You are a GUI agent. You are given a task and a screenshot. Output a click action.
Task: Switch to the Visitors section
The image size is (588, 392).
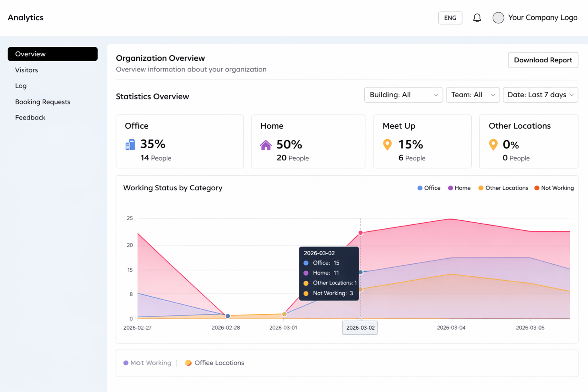pyautogui.click(x=26, y=70)
